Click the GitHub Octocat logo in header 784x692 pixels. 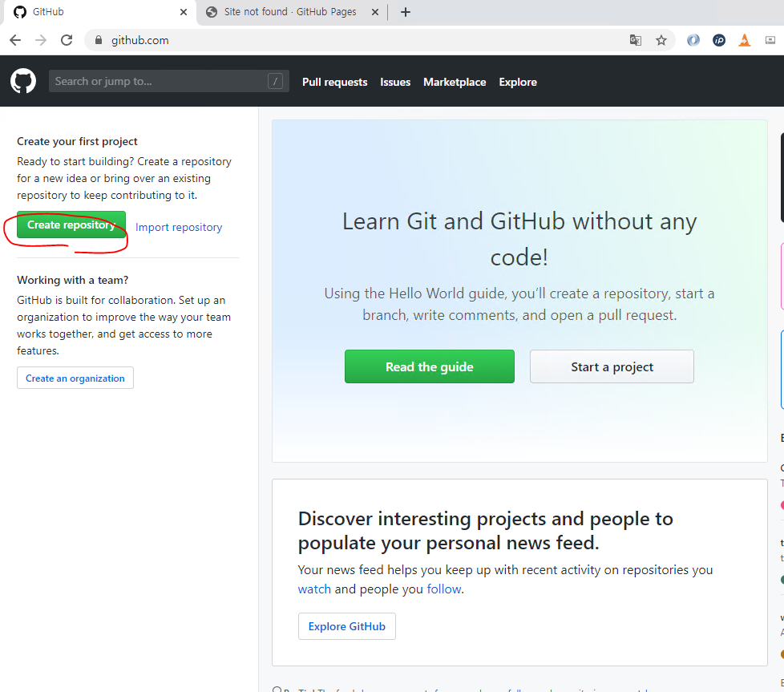coord(23,81)
